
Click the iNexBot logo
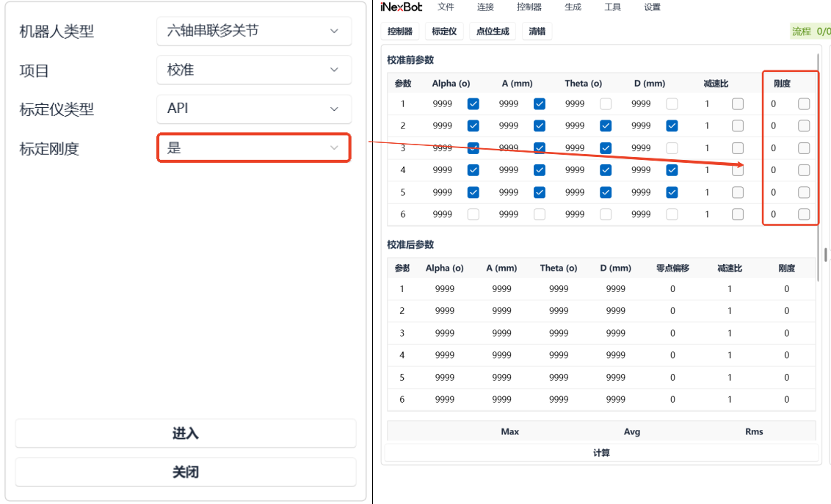[402, 7]
